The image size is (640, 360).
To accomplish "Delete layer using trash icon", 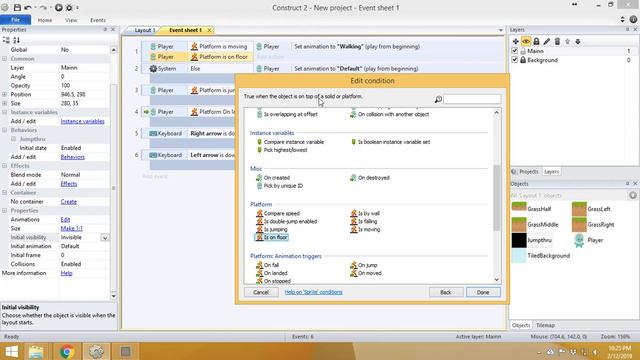I will click(x=557, y=41).
